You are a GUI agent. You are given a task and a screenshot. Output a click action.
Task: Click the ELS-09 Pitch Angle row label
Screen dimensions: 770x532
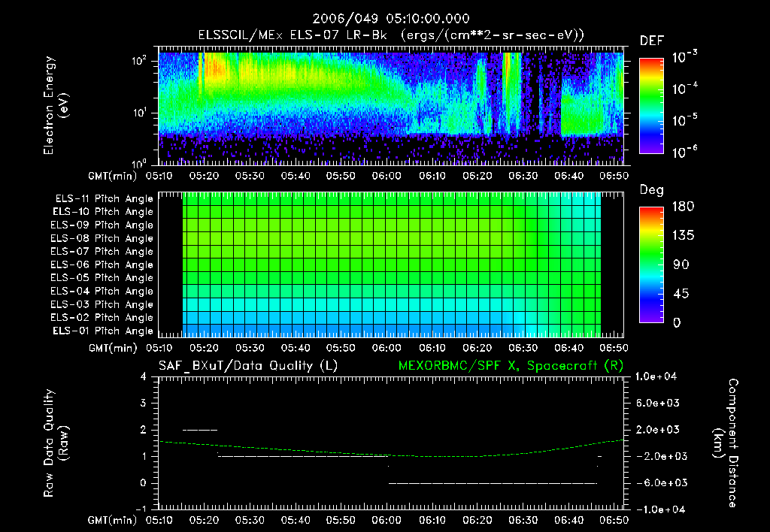pyautogui.click(x=102, y=225)
